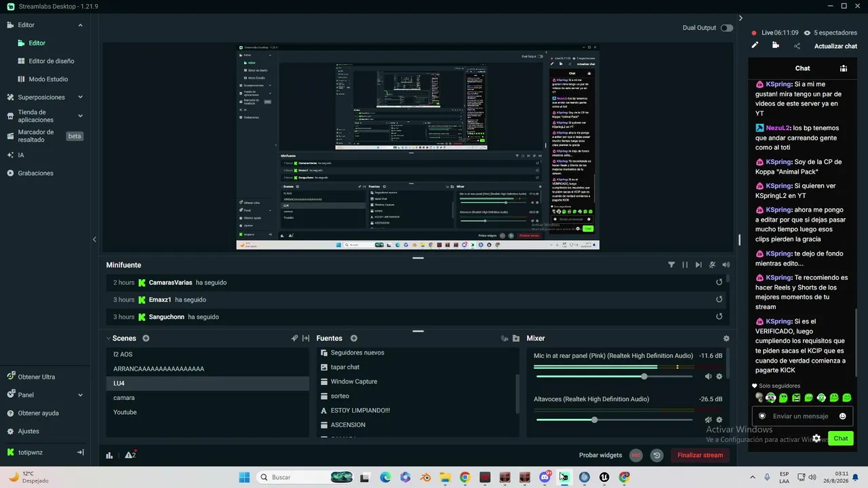Go to Grabaciones
The height and width of the screenshot is (488, 868).
click(x=35, y=173)
